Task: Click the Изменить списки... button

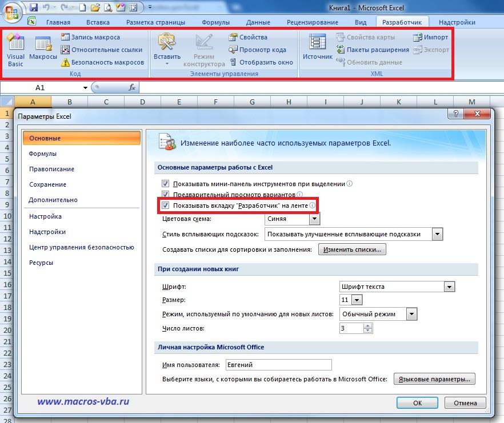Action: click(x=352, y=249)
